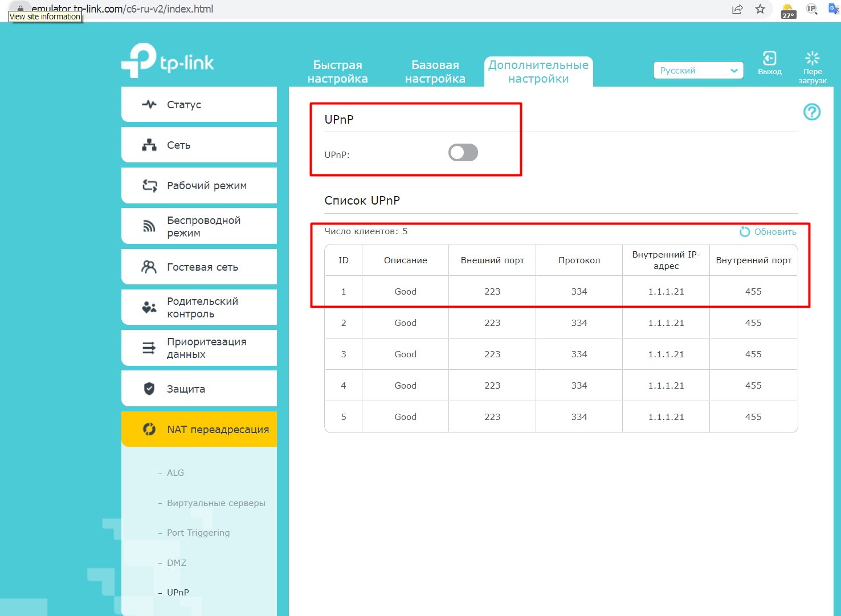Open Беспроводной режим settings
Viewport: 841px width, 616px height.
(199, 226)
